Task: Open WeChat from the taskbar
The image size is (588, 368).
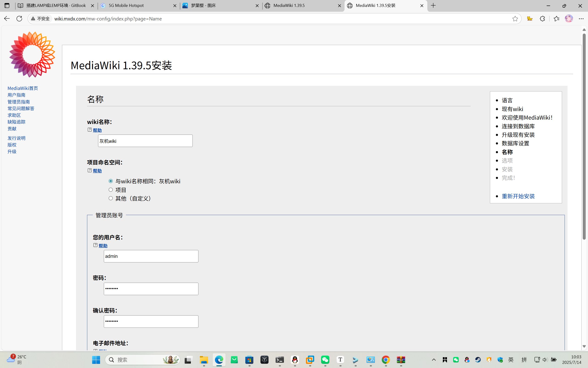Action: coord(325,360)
